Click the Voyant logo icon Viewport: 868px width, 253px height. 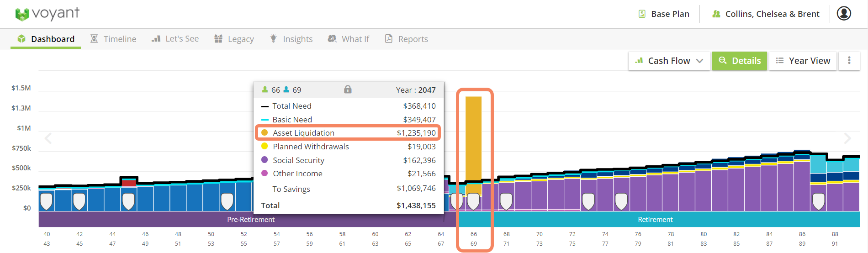(22, 15)
